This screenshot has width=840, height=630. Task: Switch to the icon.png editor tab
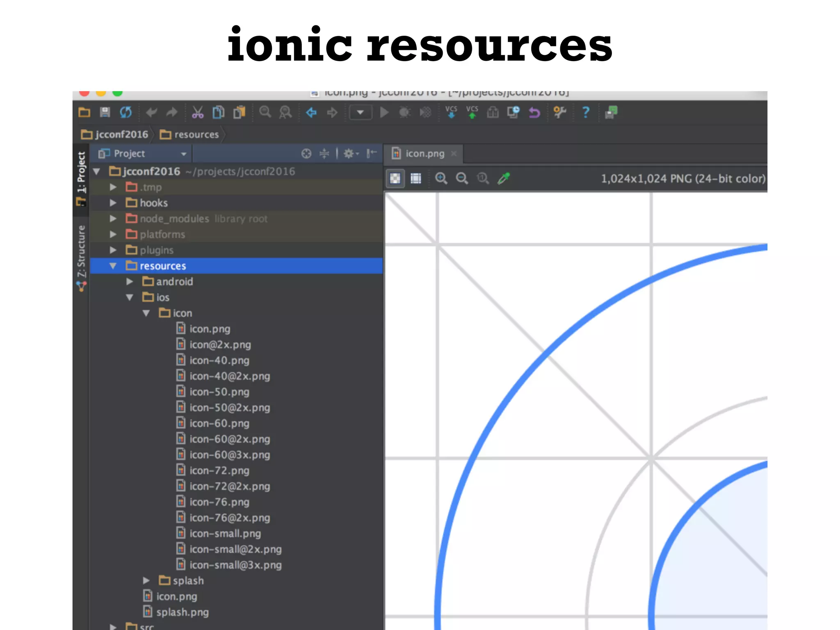(x=425, y=153)
